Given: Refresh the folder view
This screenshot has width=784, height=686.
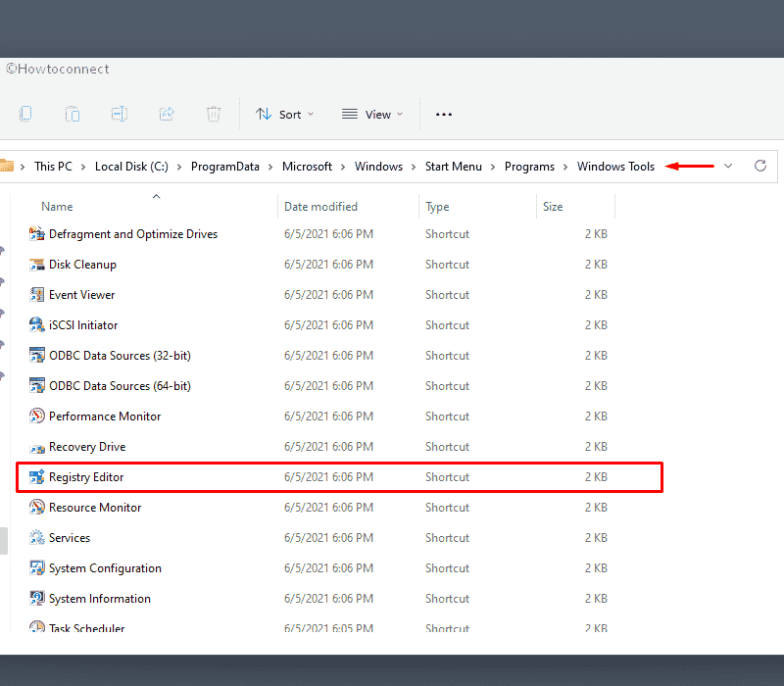Looking at the screenshot, I should pos(760,166).
